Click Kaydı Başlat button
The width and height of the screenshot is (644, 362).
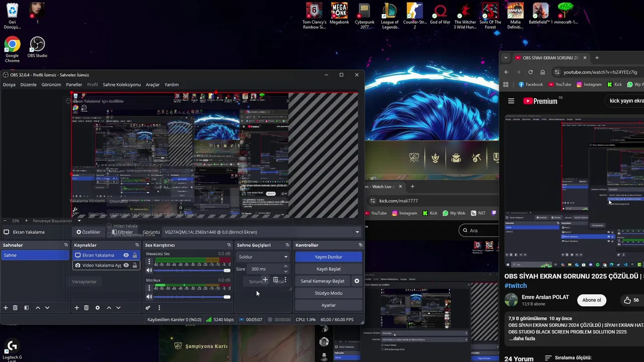(x=329, y=269)
